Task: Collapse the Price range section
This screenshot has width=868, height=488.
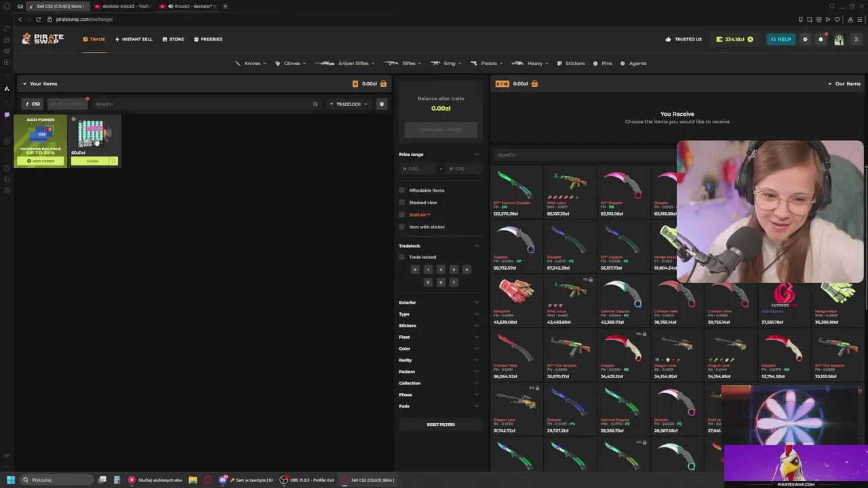Action: [476, 155]
